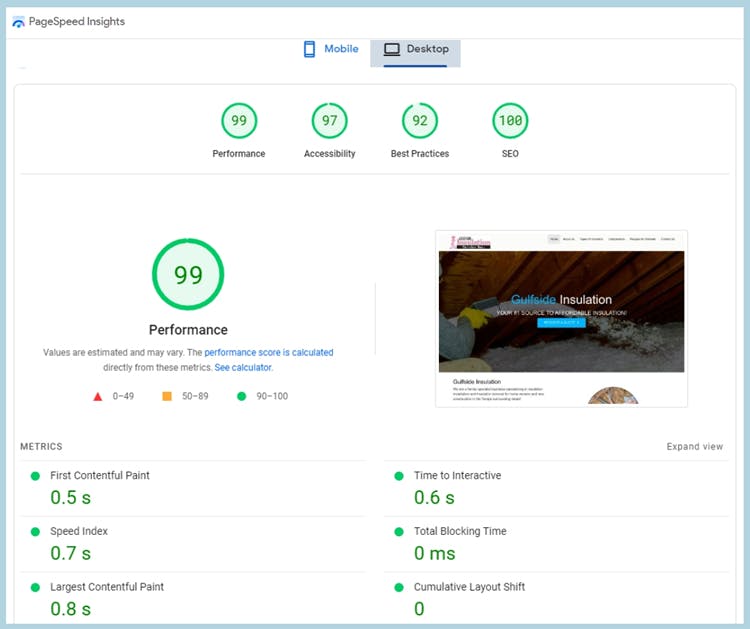The height and width of the screenshot is (629, 750).
Task: Click the Total Blocking Time metric
Action: [x=460, y=532]
